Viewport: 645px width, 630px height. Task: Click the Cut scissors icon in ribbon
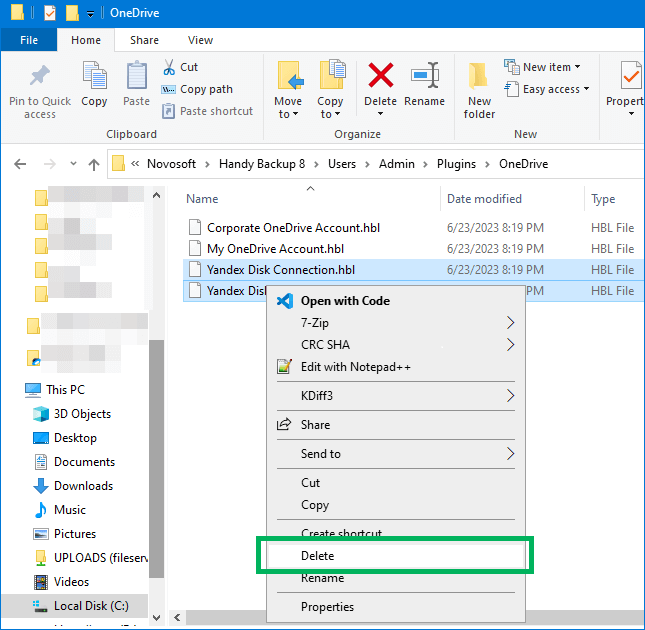click(x=169, y=67)
